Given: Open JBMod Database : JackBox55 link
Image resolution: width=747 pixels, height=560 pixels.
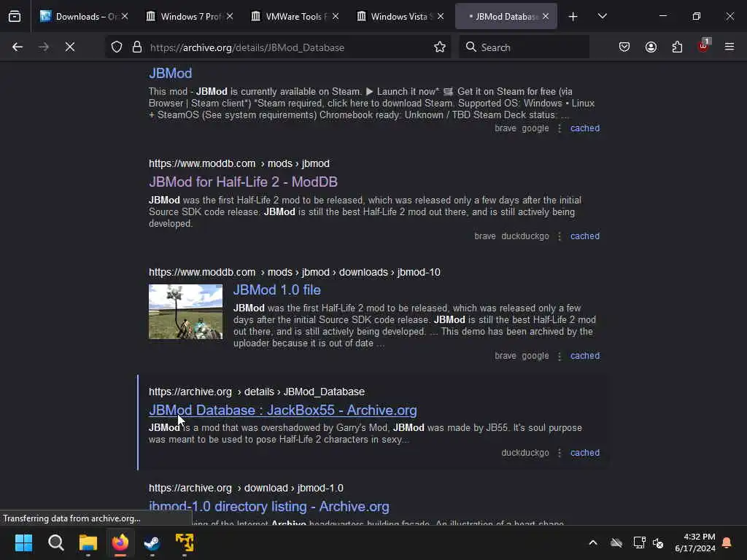Looking at the screenshot, I should [x=283, y=410].
